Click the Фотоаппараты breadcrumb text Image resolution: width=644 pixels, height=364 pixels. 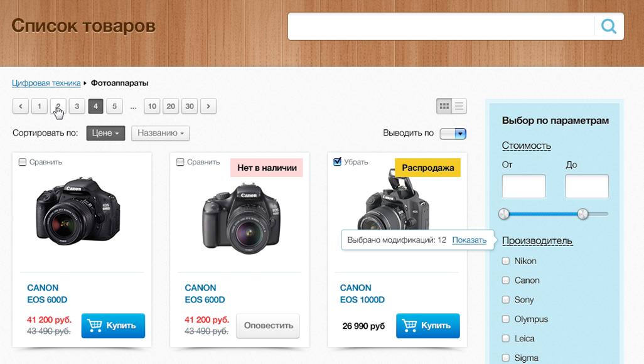119,83
